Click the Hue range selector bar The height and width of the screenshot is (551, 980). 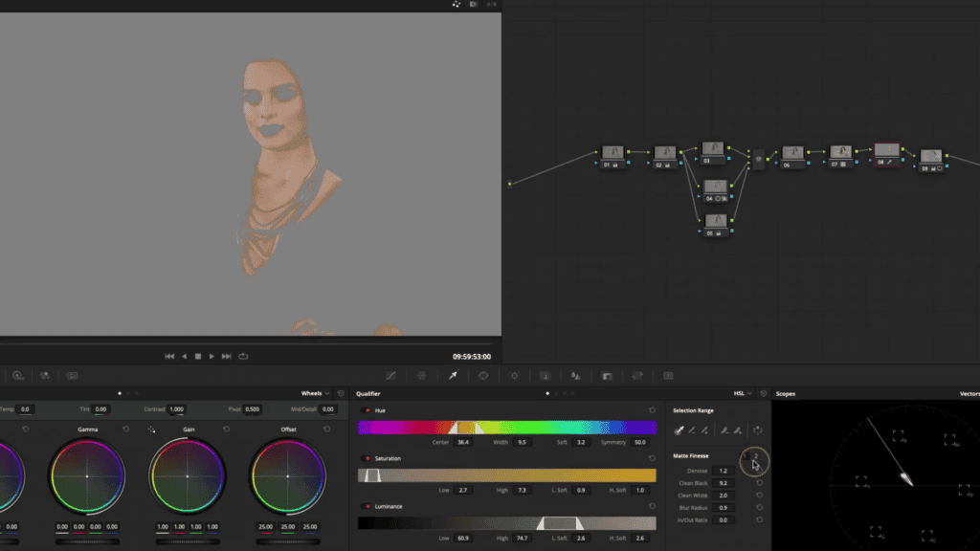coord(507,428)
